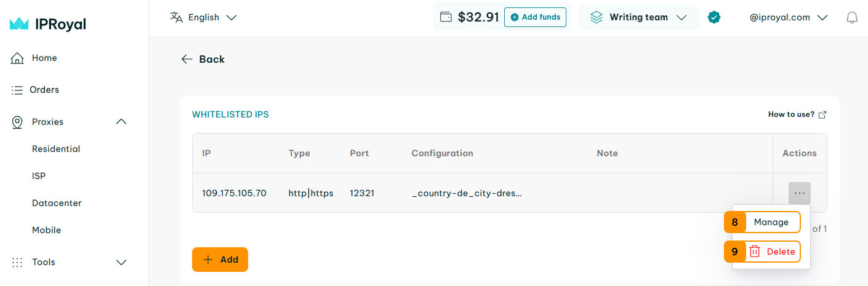The height and width of the screenshot is (286, 868).
Task: Click the Configuration column header
Action: pos(442,153)
